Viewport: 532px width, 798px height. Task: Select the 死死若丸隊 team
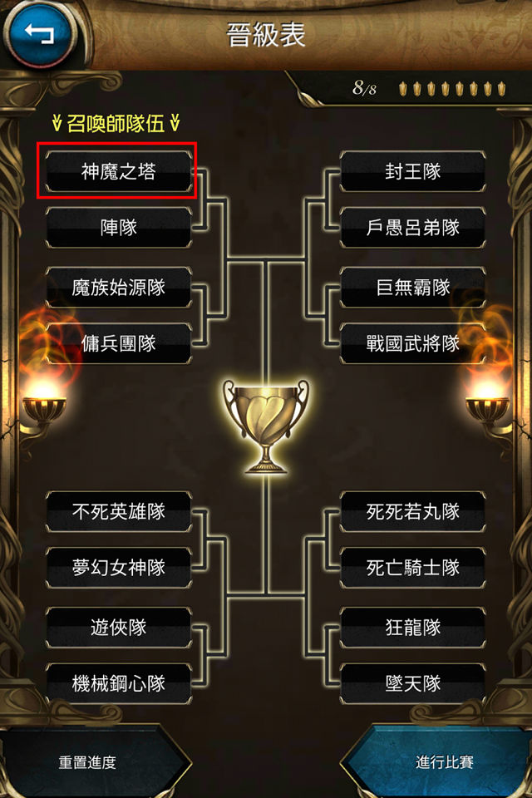click(413, 511)
